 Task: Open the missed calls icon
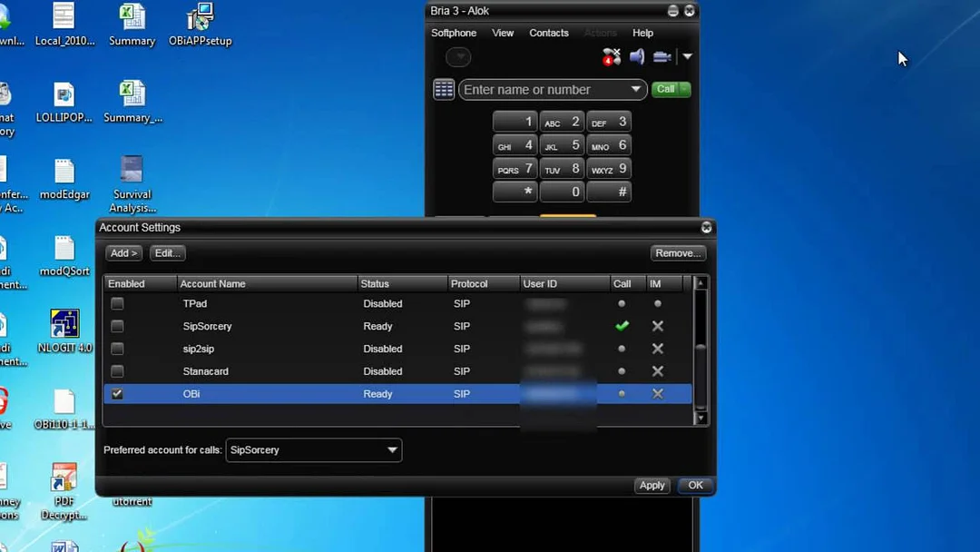coord(612,57)
